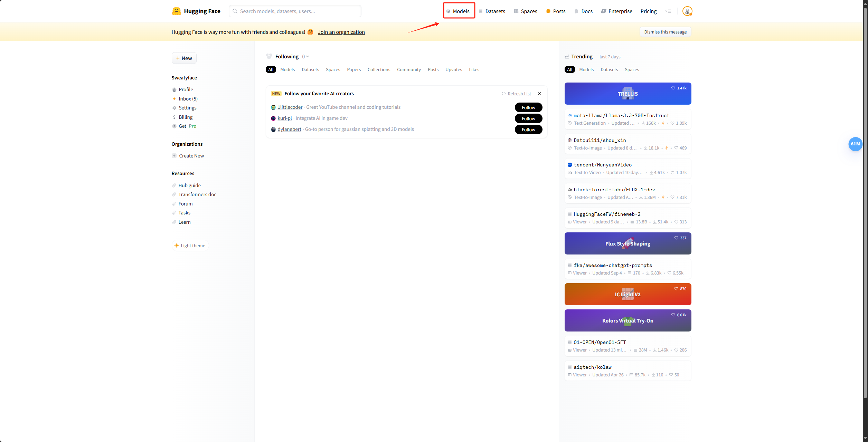Viewport: 868px width, 442px height.
Task: Follow kuri-pl
Action: (528, 118)
